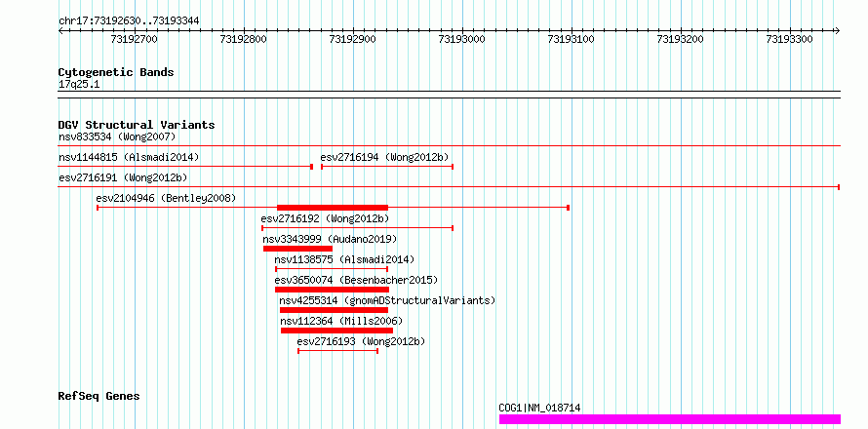This screenshot has height=429, width=868.
Task: Click the left arrowhead of the ruler
Action: [60, 31]
